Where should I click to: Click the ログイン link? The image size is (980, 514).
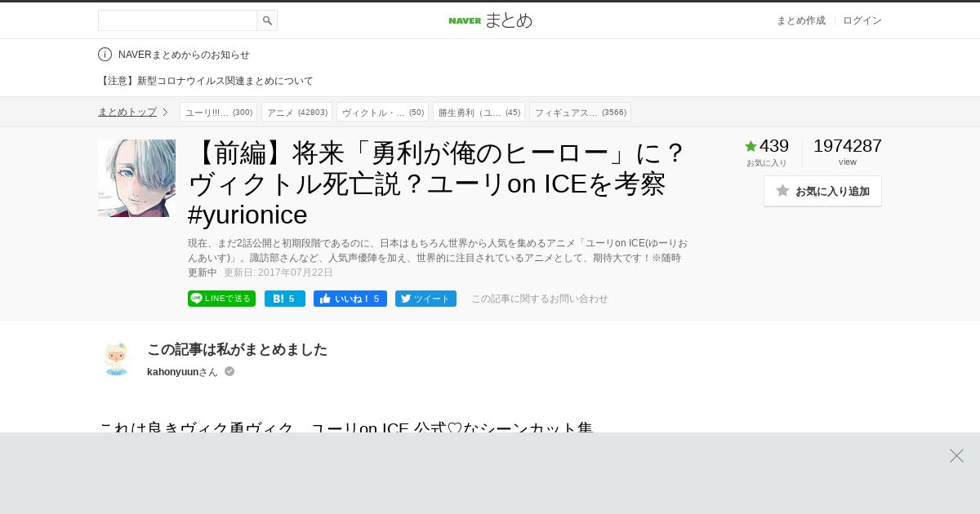click(x=862, y=20)
